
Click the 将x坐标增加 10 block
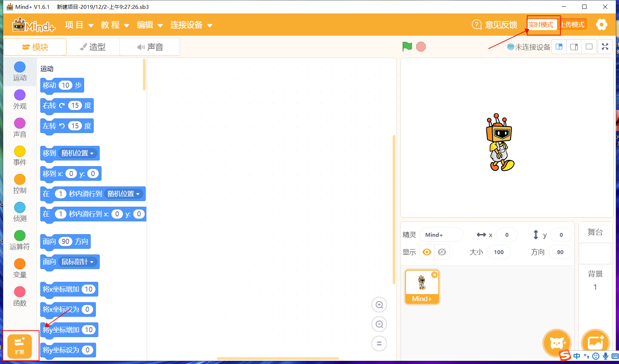coord(69,289)
